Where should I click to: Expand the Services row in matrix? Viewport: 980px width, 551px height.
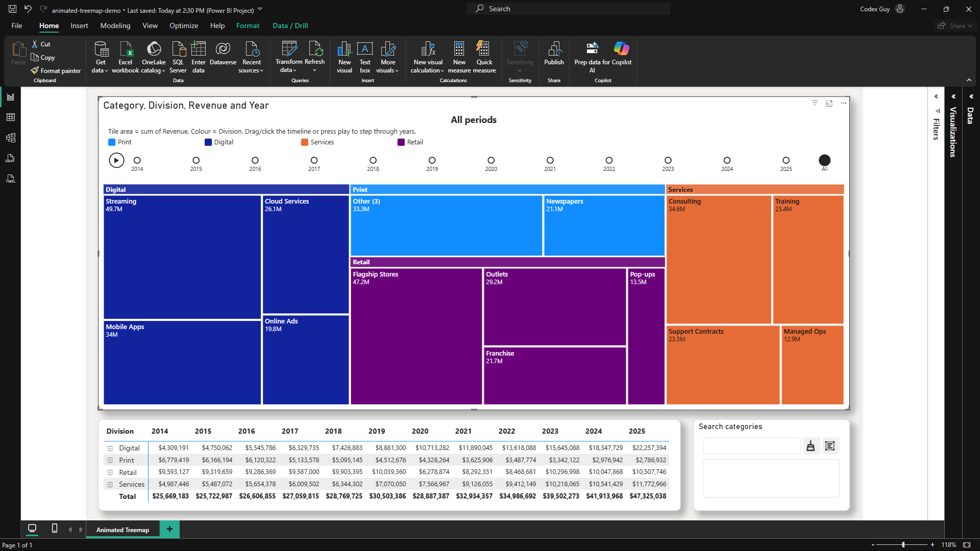(110, 484)
